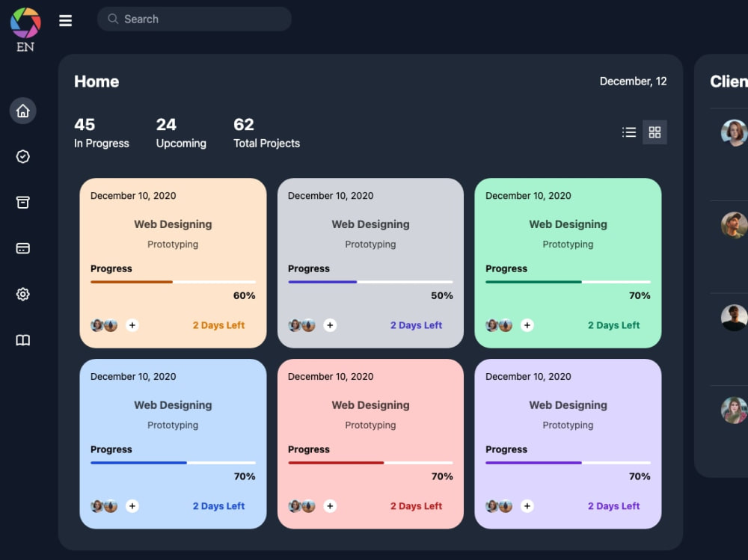
Task: Click 'Prototyping' on the green card
Action: click(x=568, y=244)
